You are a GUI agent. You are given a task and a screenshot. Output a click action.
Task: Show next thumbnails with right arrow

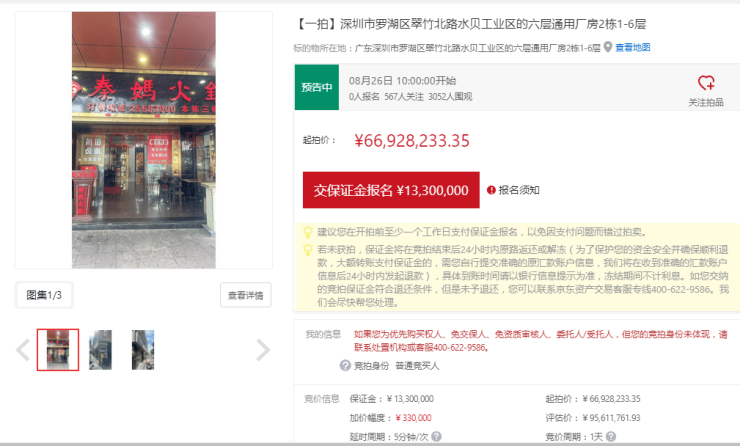click(x=263, y=350)
